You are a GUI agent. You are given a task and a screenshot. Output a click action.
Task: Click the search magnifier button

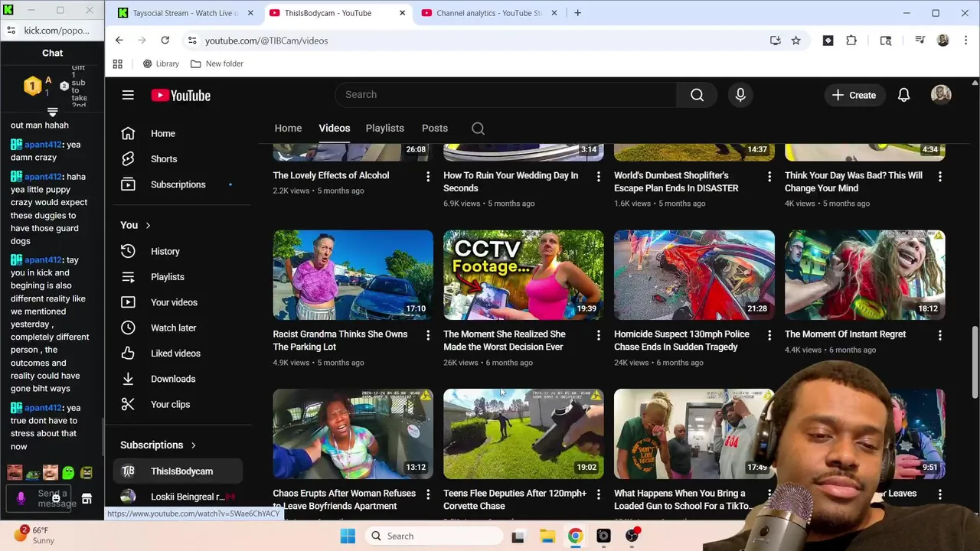pos(697,95)
